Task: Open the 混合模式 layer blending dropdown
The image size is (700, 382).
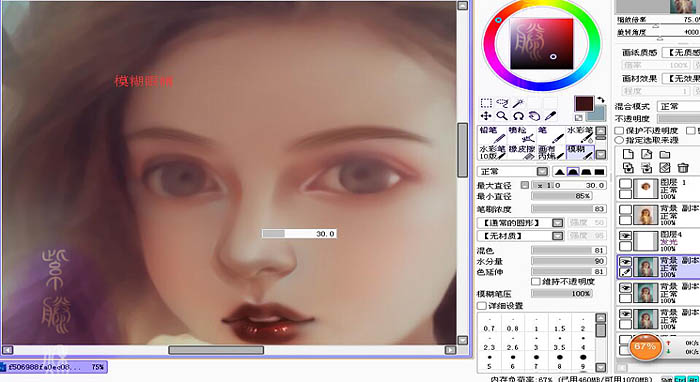Action: click(678, 107)
